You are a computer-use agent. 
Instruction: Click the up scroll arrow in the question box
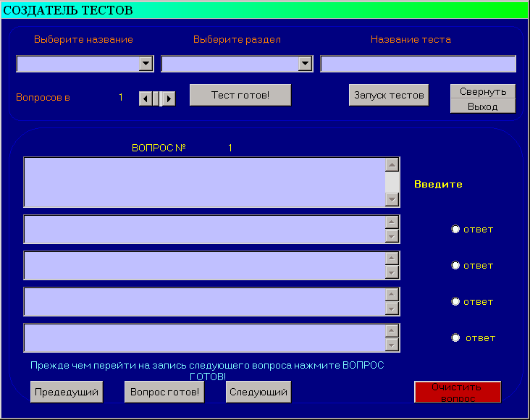tap(392, 165)
